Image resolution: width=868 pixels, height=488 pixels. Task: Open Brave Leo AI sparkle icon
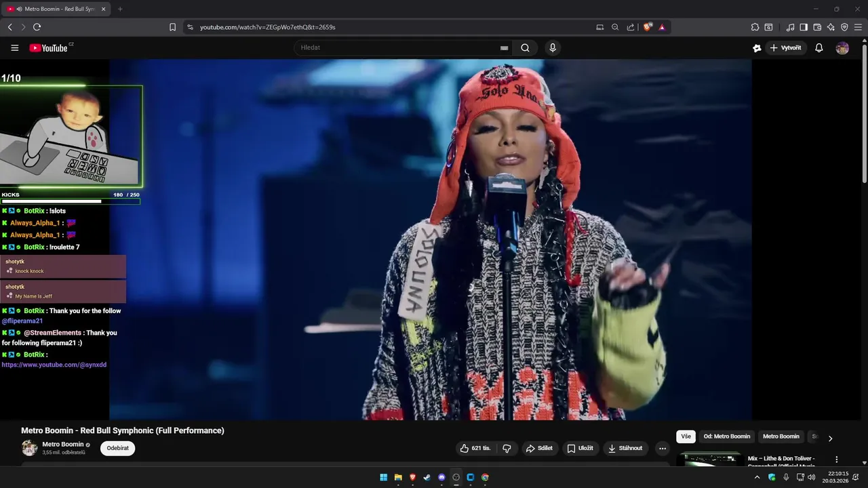tap(831, 27)
